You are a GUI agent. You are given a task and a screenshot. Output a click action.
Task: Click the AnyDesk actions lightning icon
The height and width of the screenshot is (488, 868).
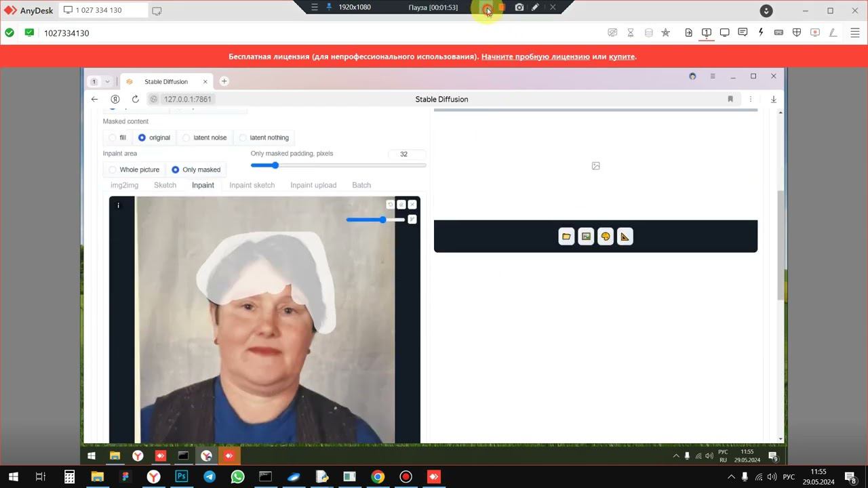[761, 33]
